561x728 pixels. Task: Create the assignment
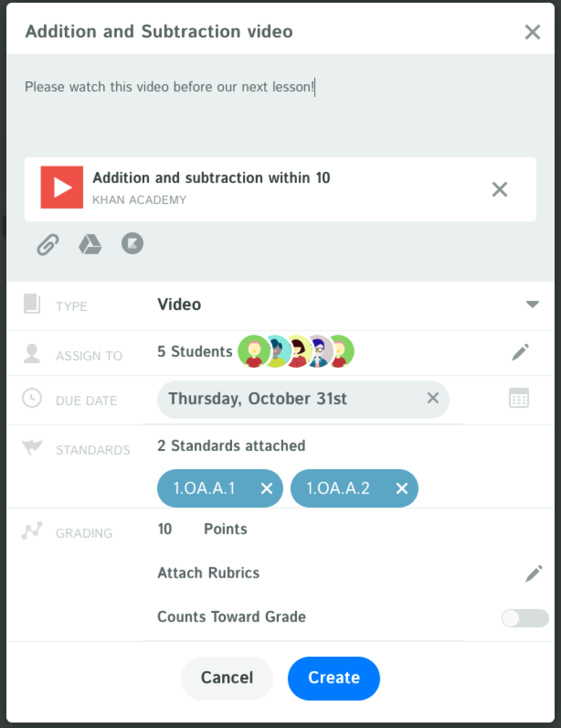334,678
